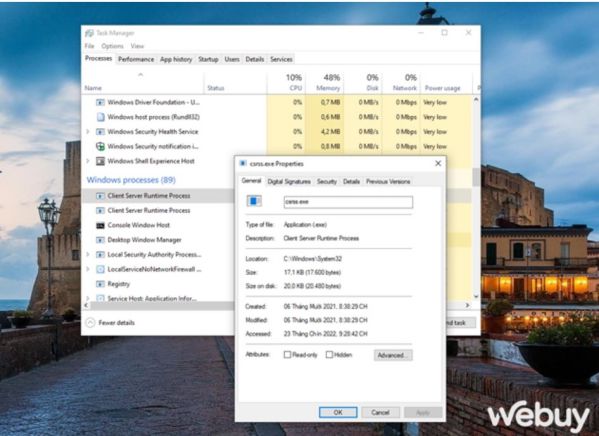Toggle the Read-only attribute checkbox
Screen dimensions: 599x436
[x=287, y=355]
